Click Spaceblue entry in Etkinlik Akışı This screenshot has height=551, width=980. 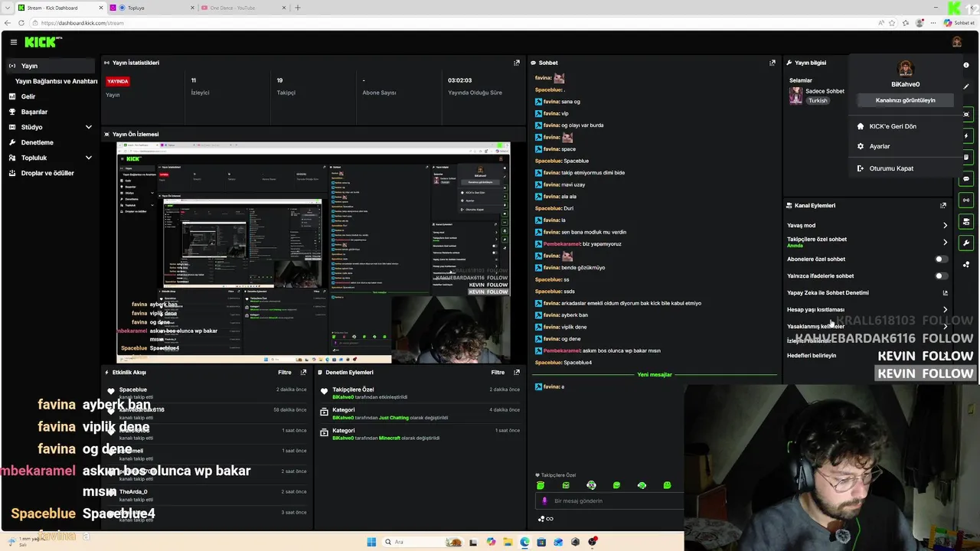coord(206,392)
